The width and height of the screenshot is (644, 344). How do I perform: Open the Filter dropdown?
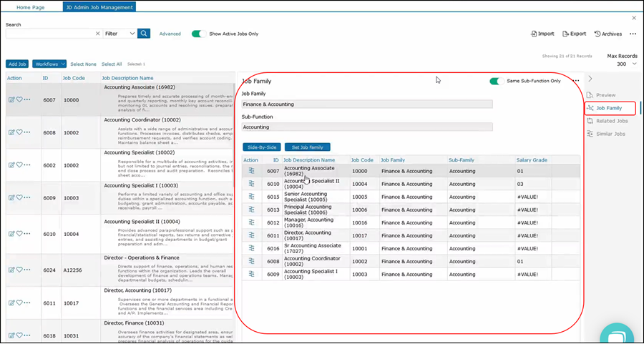pyautogui.click(x=119, y=34)
